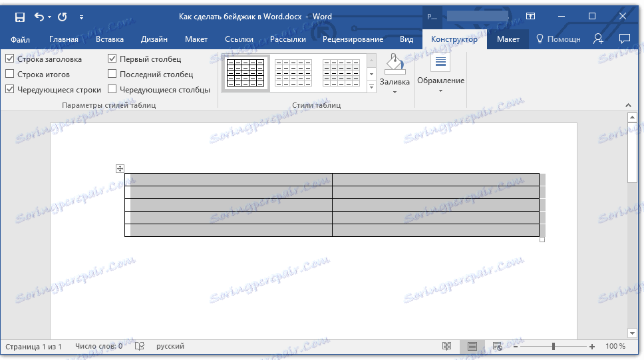Open zoom dialog via 100 %
Image resolution: width=644 pixels, height=360 pixels.
[x=615, y=347]
